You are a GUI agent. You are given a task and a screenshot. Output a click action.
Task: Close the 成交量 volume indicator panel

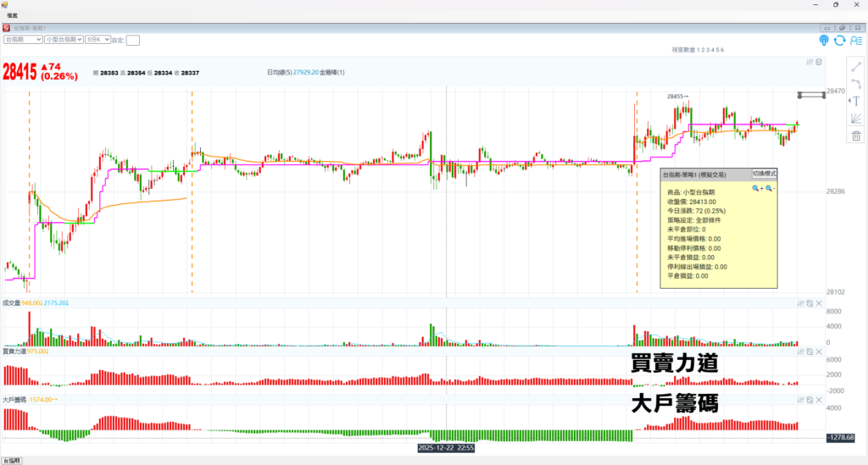tap(819, 302)
